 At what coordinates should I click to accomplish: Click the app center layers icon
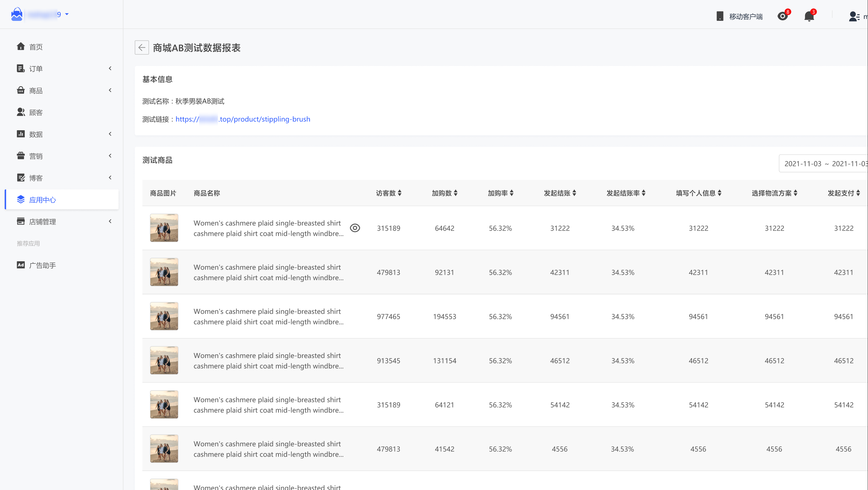[x=21, y=199]
